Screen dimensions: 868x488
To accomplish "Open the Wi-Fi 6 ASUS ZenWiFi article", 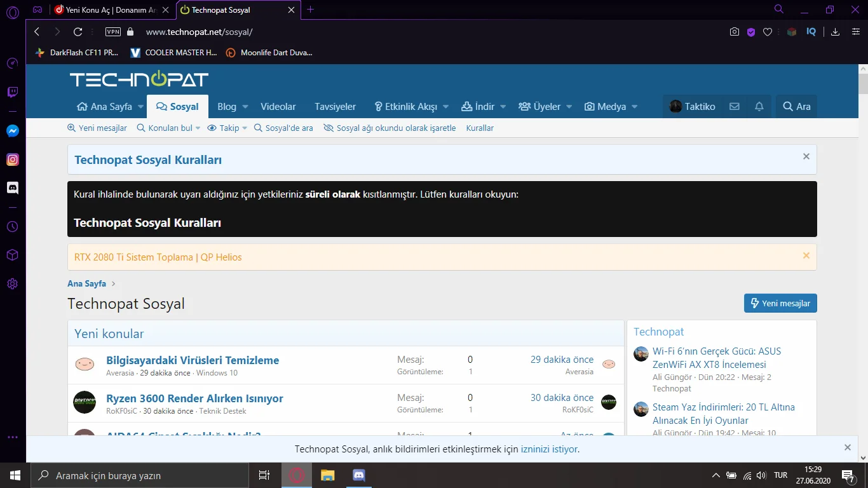I will (x=717, y=358).
